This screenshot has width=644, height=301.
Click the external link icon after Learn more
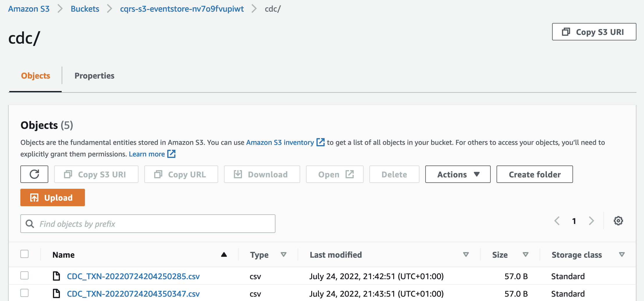pos(171,154)
